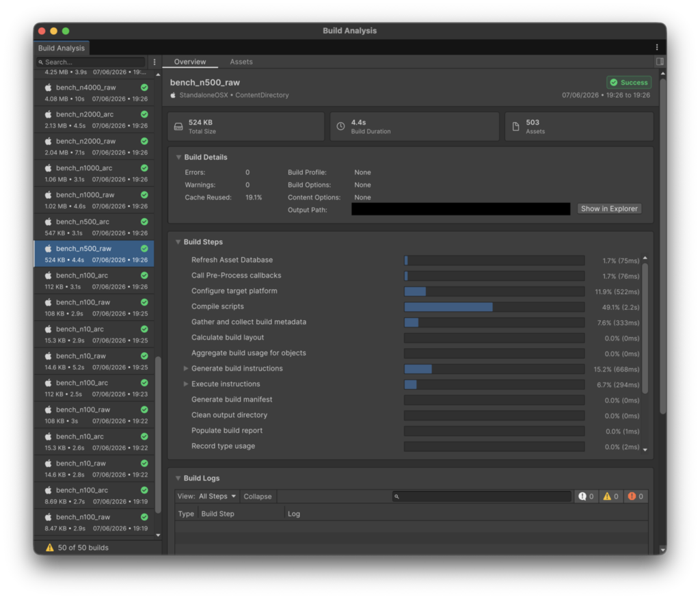Click the Build Steps scrollbar thumb
700x599 pixels.
tap(645, 328)
